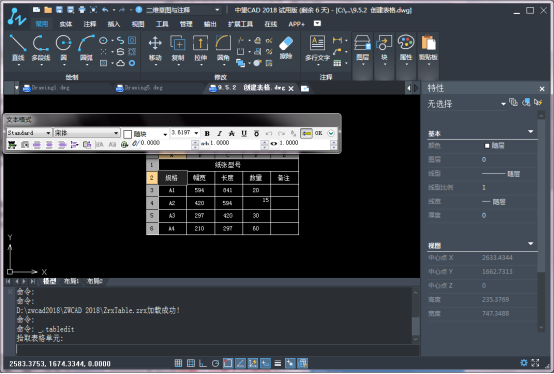Click the fullscreen icon in status bar

tap(535, 362)
